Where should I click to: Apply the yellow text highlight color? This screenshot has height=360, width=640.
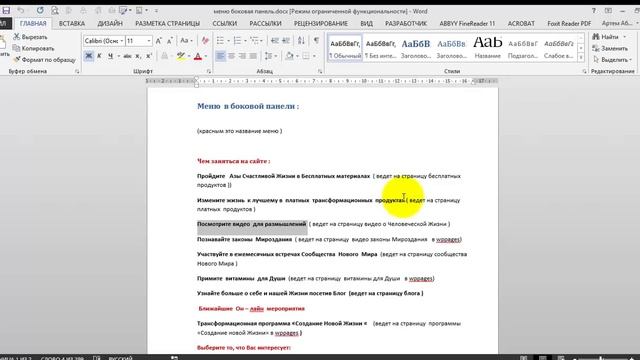181,56
